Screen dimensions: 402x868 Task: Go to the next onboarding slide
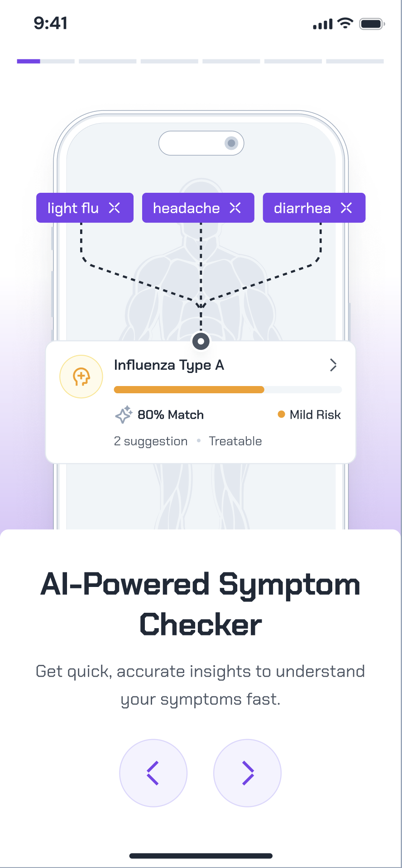pyautogui.click(x=247, y=773)
